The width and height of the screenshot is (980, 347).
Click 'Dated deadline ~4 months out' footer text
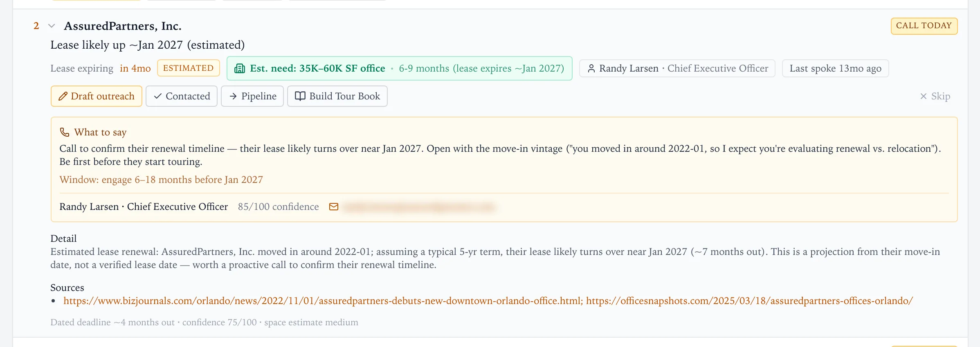(112, 322)
